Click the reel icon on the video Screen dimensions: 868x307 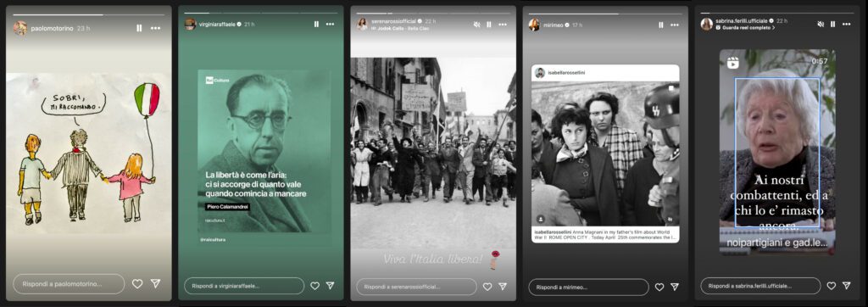click(732, 62)
